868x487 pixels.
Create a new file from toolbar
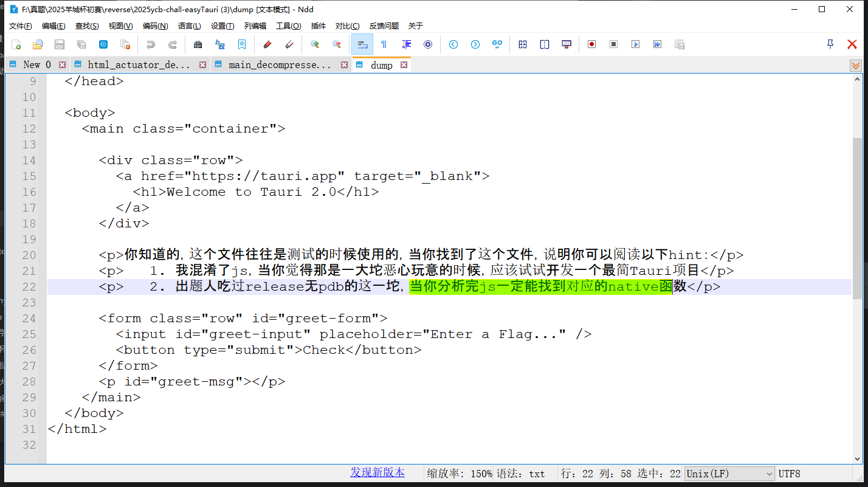tap(16, 44)
